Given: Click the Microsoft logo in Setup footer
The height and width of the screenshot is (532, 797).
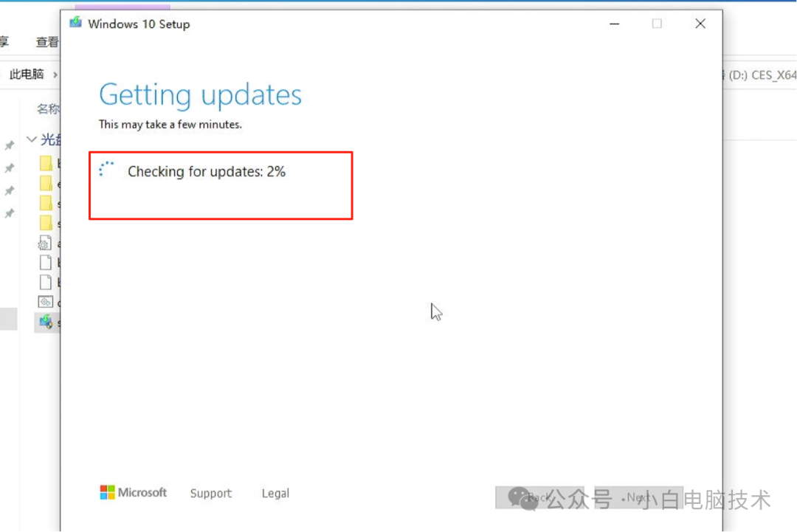Looking at the screenshot, I should pyautogui.click(x=133, y=492).
